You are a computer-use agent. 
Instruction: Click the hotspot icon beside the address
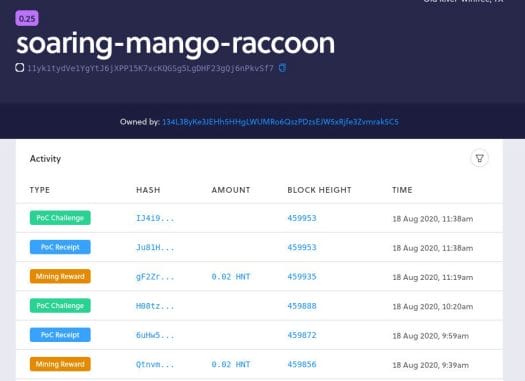coord(20,68)
